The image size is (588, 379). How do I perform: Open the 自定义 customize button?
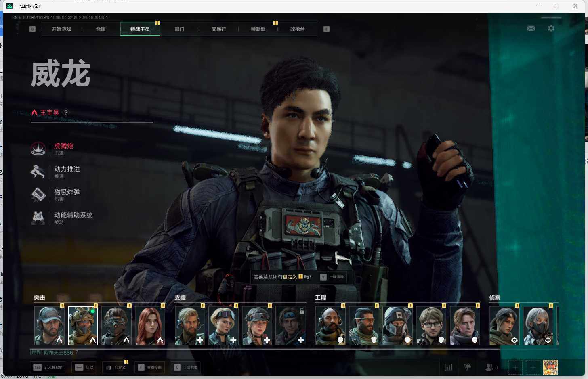click(115, 367)
